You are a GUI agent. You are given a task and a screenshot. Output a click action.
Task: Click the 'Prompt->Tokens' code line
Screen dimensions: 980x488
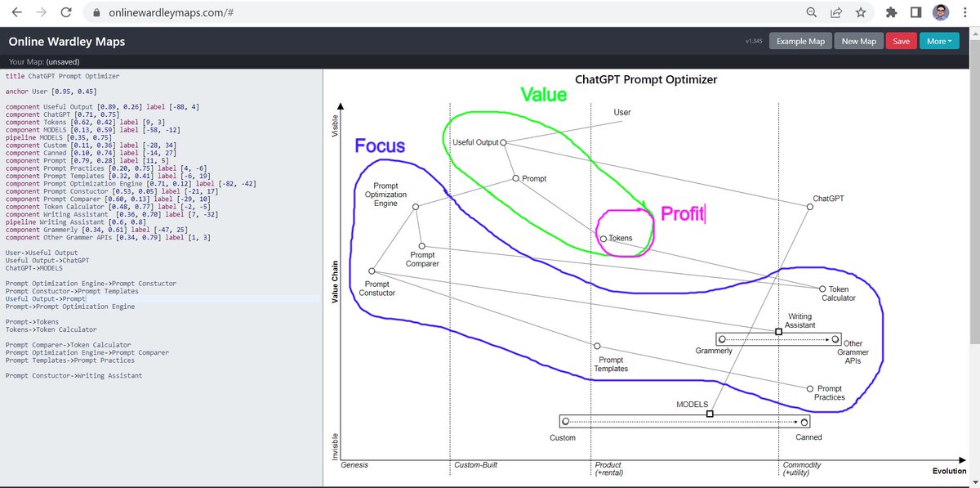tap(32, 322)
